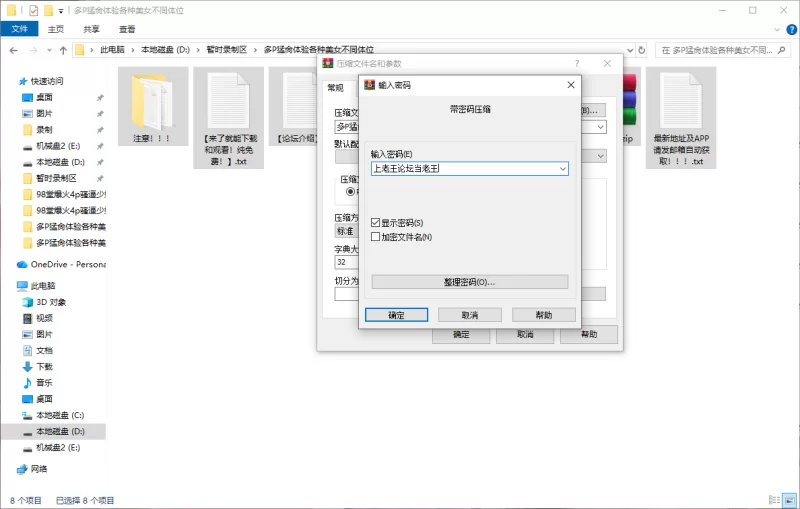Screen dimensions: 800x509
Task: Open the 输入密码 combo box dropdown arrow
Action: coord(562,169)
